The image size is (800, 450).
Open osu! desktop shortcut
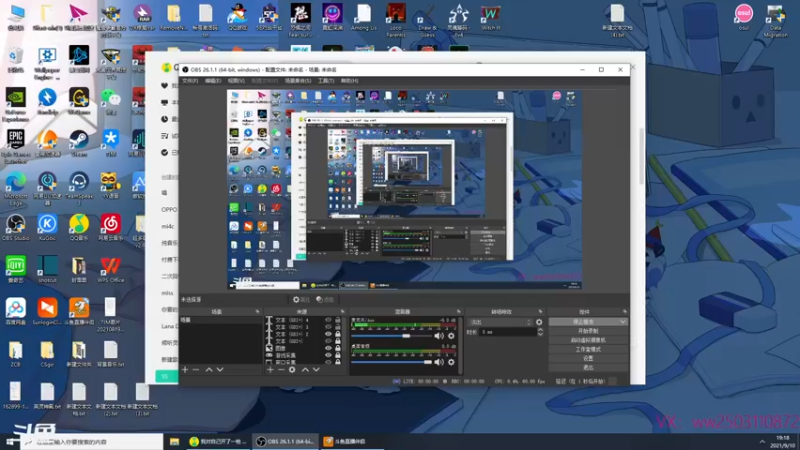(743, 17)
